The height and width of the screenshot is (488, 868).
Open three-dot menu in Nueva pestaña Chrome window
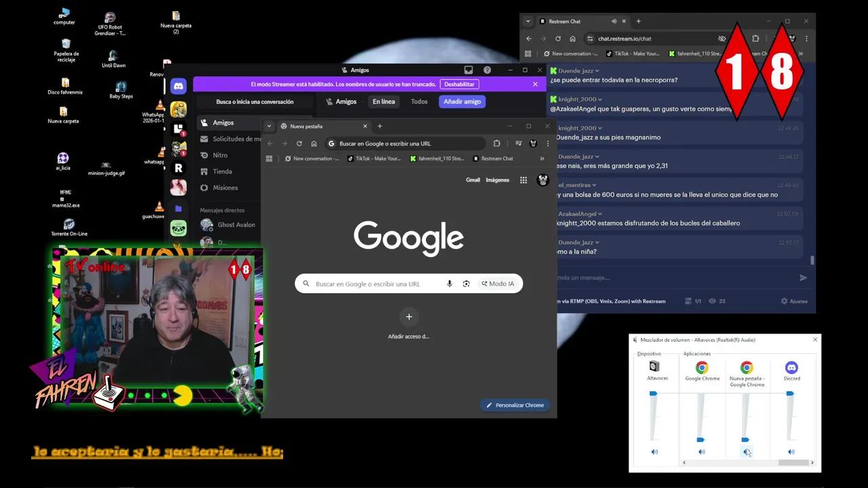tap(548, 144)
